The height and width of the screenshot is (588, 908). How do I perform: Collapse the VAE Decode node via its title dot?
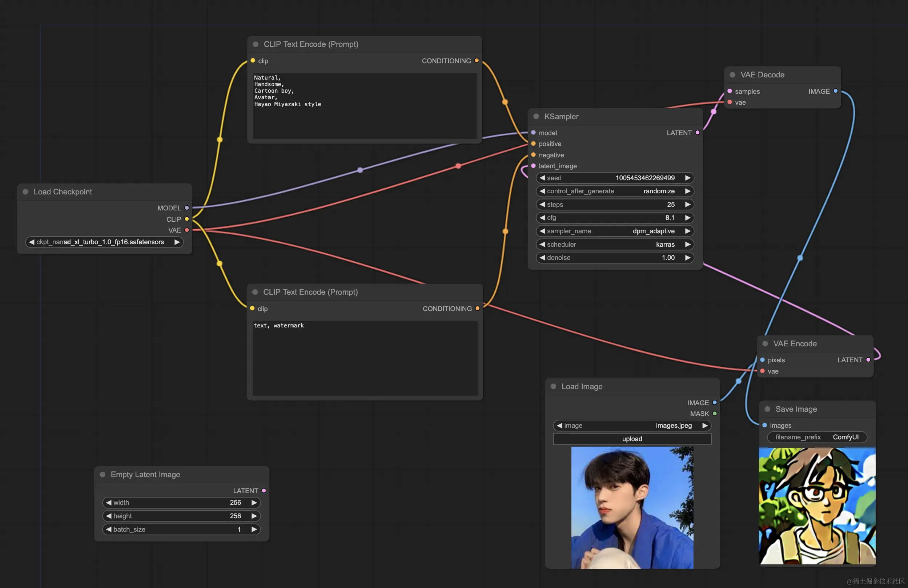click(732, 75)
